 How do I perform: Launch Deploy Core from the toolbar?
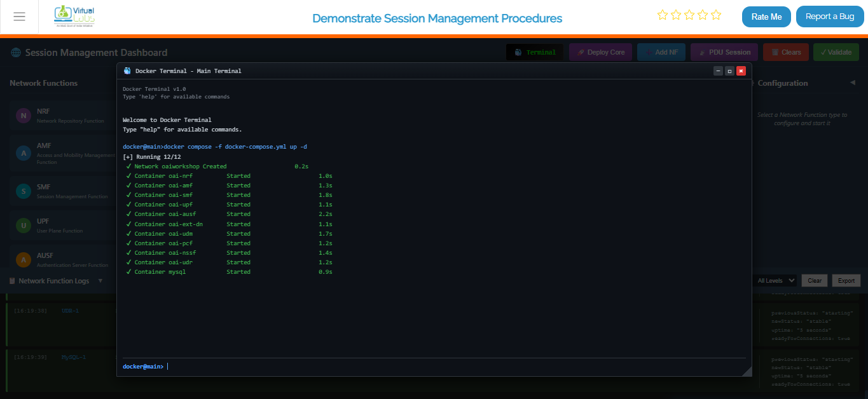(x=600, y=52)
